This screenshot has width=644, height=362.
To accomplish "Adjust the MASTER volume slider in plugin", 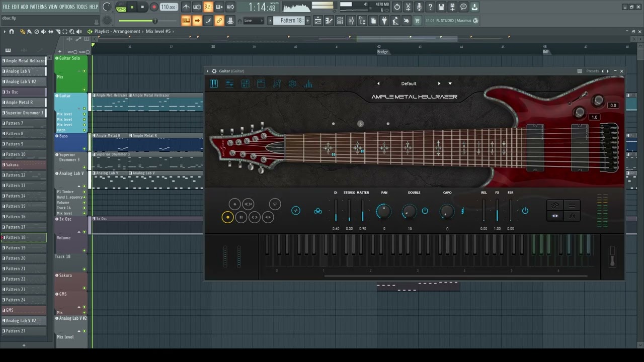I will coord(363,210).
